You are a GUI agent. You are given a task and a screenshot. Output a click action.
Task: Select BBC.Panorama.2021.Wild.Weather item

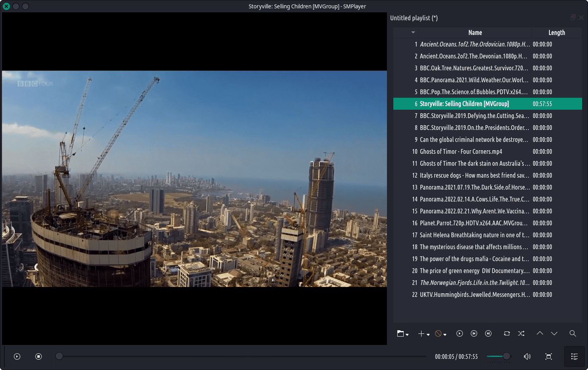(x=487, y=80)
